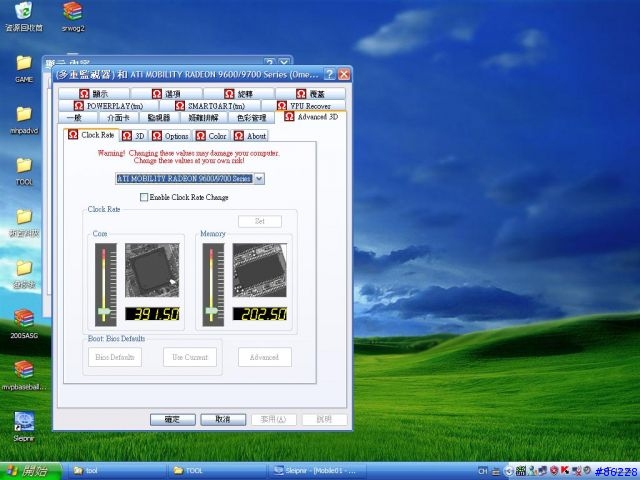Click the Core clock slider handle

coord(104,312)
